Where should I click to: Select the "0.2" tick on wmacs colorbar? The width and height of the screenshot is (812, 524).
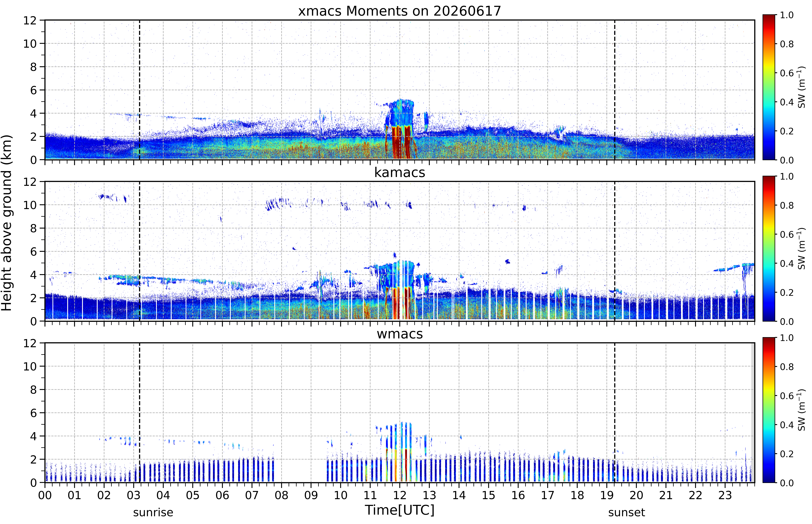click(x=787, y=454)
